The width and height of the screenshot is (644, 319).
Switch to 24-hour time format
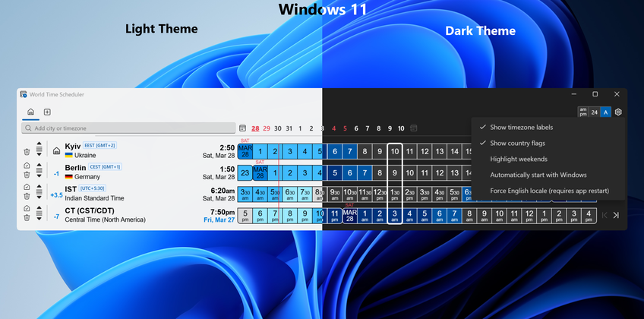[x=595, y=112]
